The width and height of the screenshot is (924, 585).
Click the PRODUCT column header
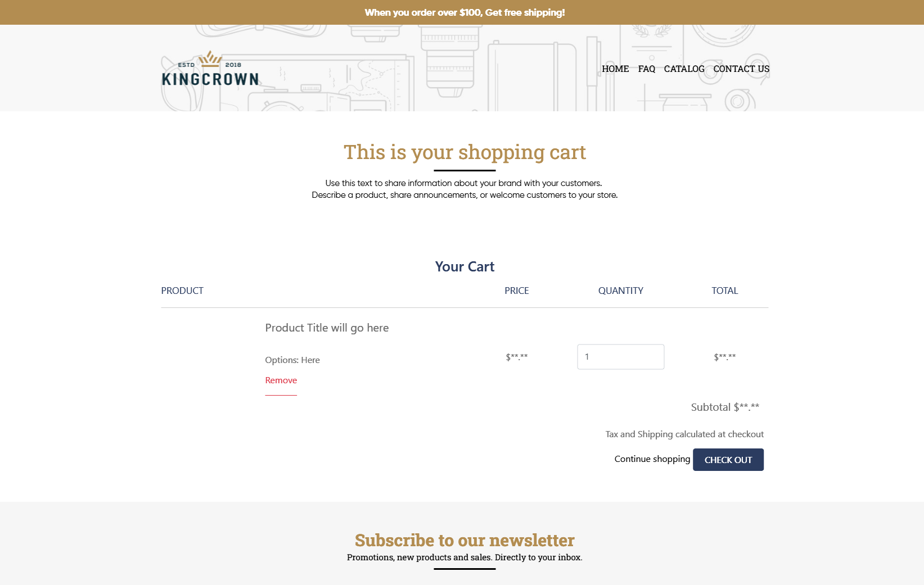click(x=182, y=291)
